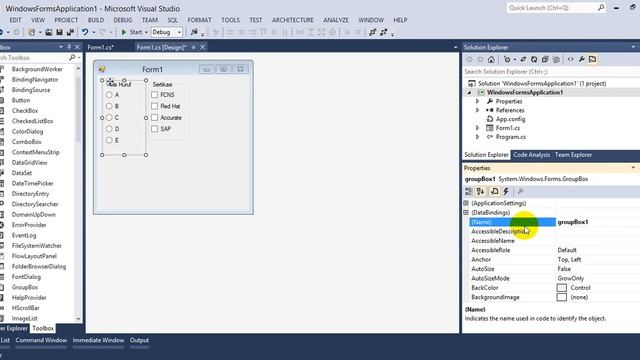This screenshot has width=640, height=360.
Task: Click the Categorized view icon in Properties
Action: (x=469, y=191)
